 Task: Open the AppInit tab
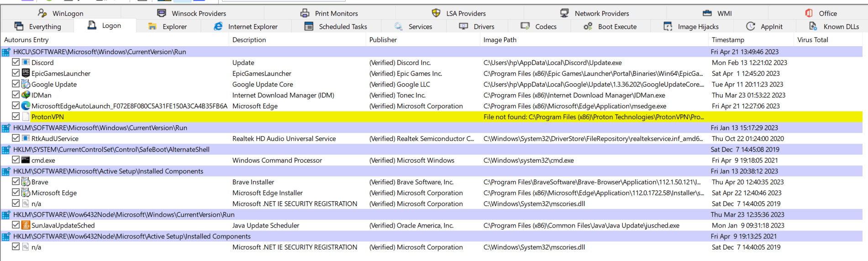[764, 27]
